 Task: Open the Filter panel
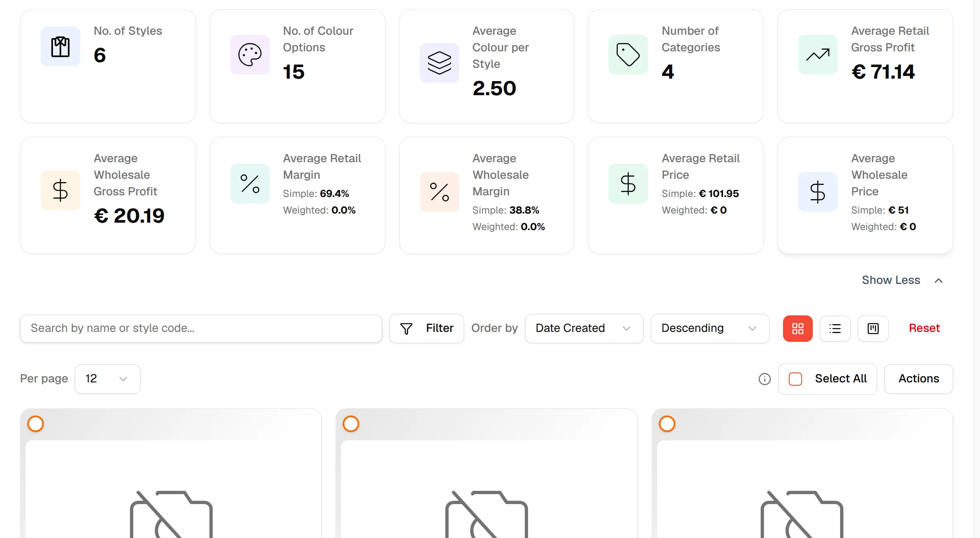point(427,329)
